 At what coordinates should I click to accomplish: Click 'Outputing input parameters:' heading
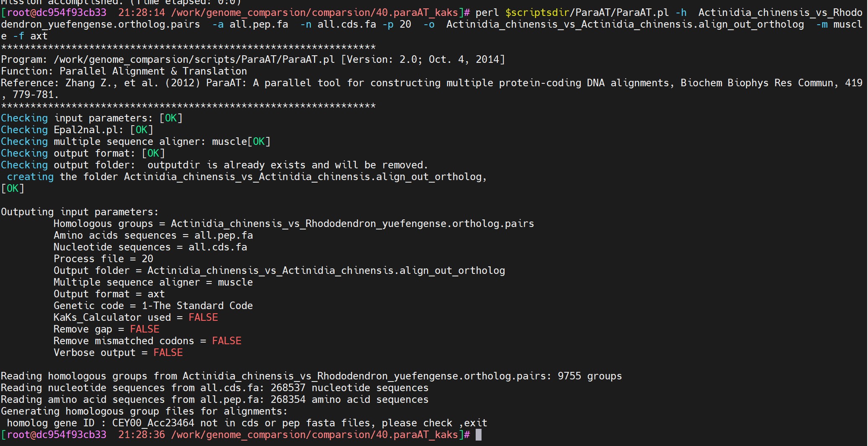click(x=80, y=212)
